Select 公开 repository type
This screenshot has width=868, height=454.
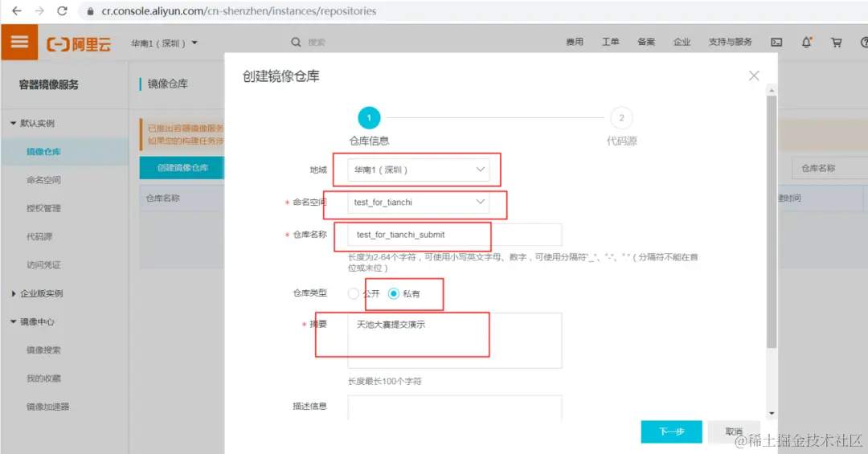tap(353, 293)
